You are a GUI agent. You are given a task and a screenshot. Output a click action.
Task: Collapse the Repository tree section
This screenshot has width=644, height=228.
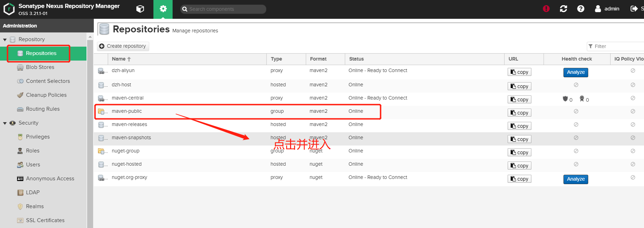click(x=5, y=40)
